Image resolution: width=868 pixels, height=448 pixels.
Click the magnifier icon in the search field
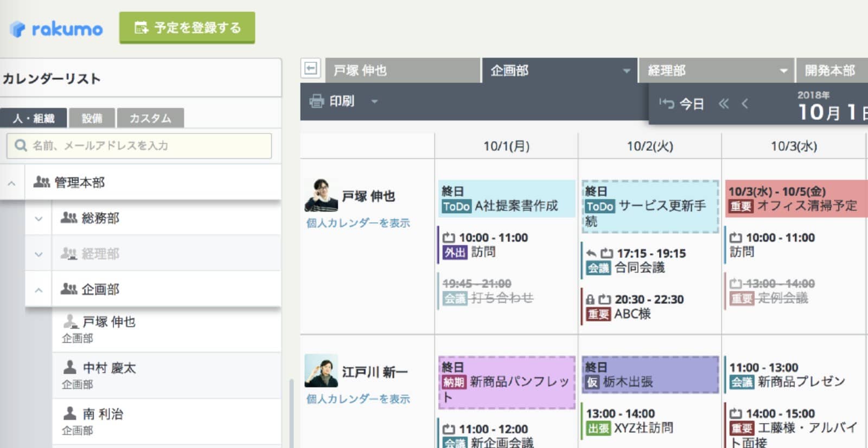21,145
